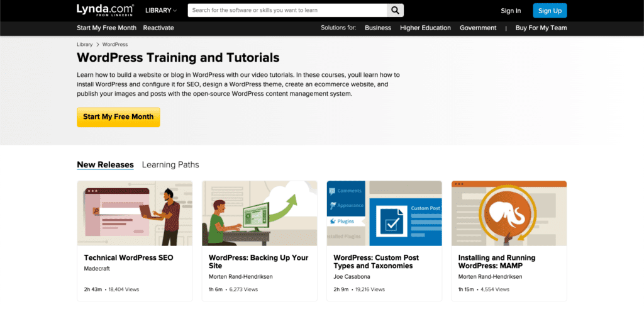Click the blue Sign Up button
This screenshot has width=644, height=309.
(550, 11)
